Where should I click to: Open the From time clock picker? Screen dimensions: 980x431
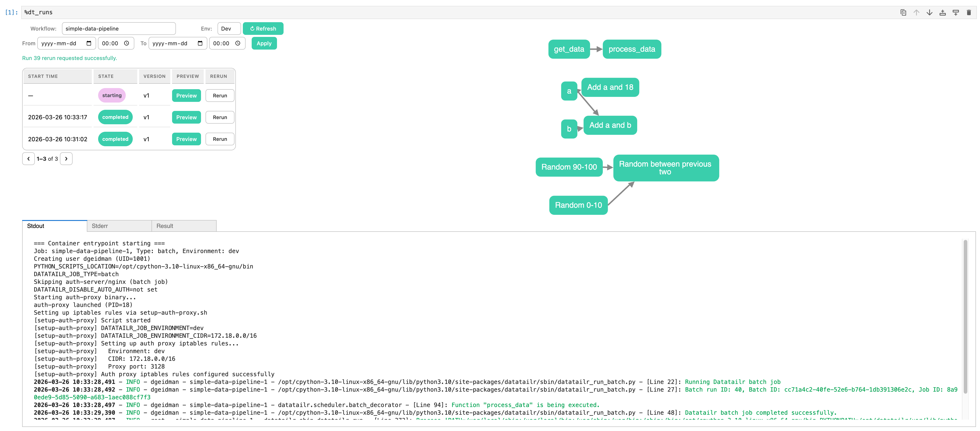(x=127, y=43)
